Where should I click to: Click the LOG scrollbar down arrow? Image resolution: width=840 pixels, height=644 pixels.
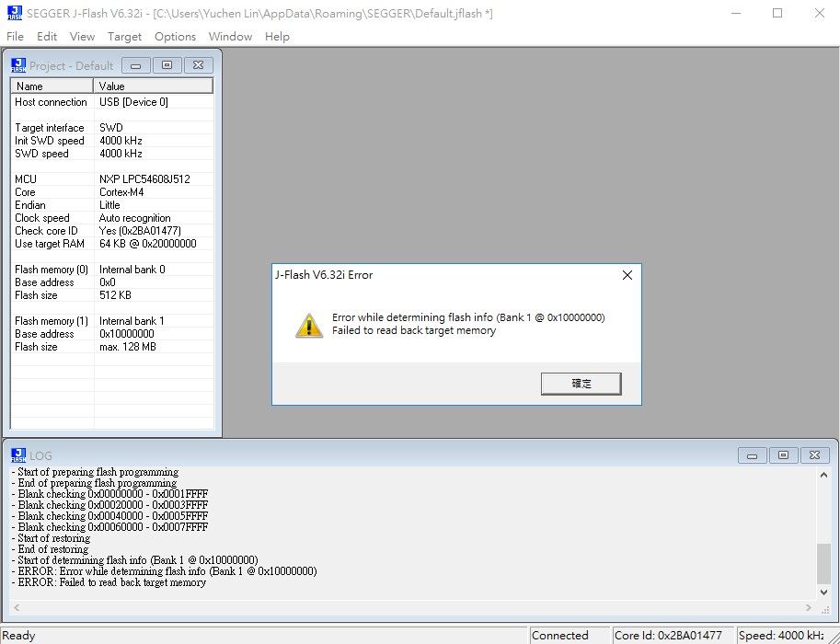[x=823, y=592]
